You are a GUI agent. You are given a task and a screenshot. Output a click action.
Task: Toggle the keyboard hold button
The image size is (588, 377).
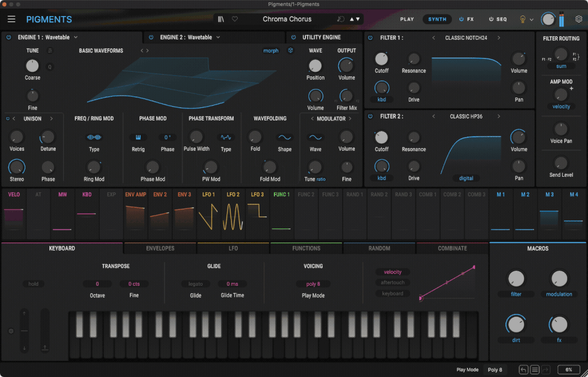(x=33, y=283)
